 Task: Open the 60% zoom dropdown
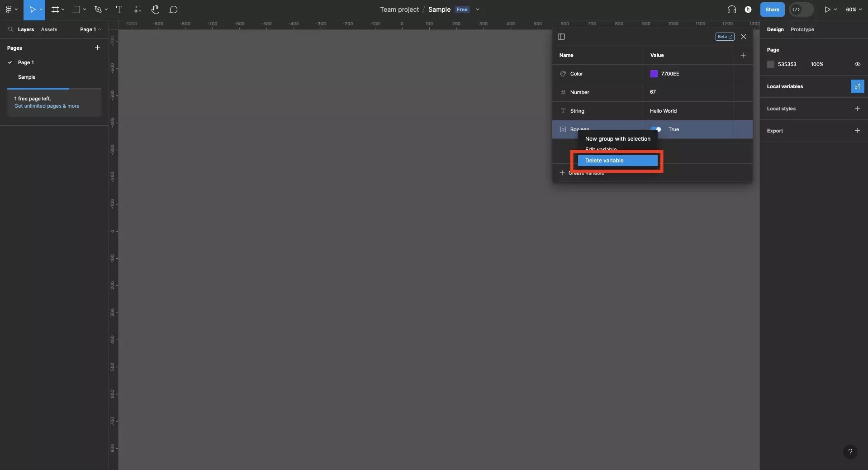pyautogui.click(x=854, y=9)
